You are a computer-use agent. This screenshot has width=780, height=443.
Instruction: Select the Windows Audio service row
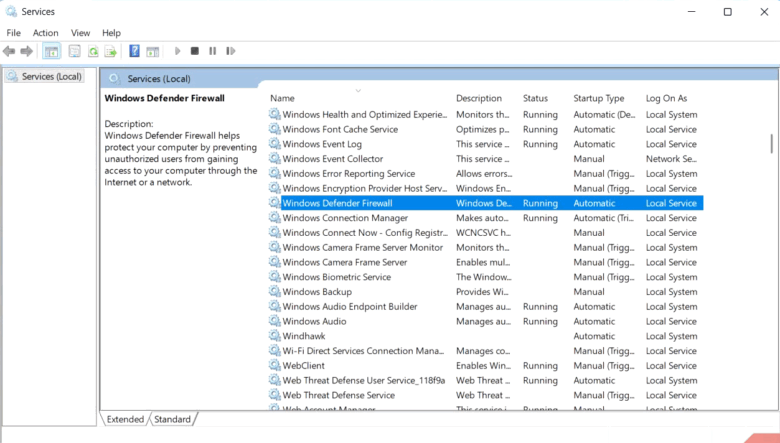[x=314, y=322]
